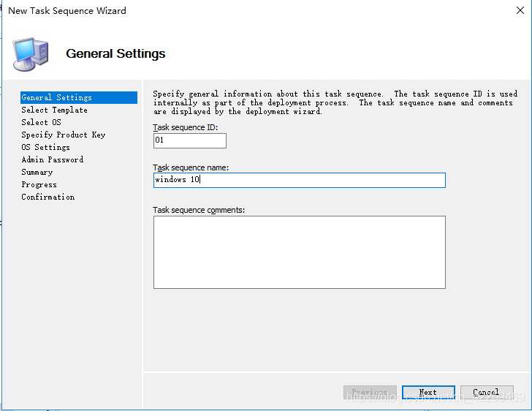Open Summary step in sidebar
The width and height of the screenshot is (532, 411).
click(37, 172)
